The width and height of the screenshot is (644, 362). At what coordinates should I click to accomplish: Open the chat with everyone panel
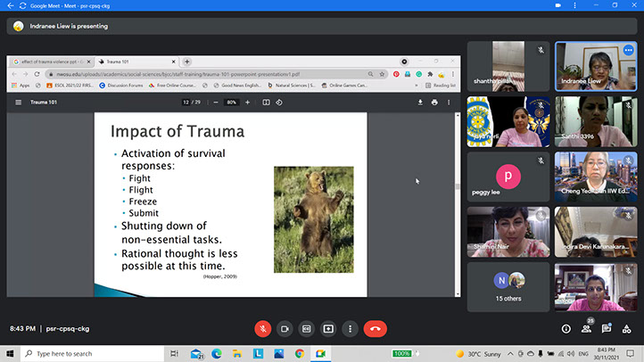607,328
